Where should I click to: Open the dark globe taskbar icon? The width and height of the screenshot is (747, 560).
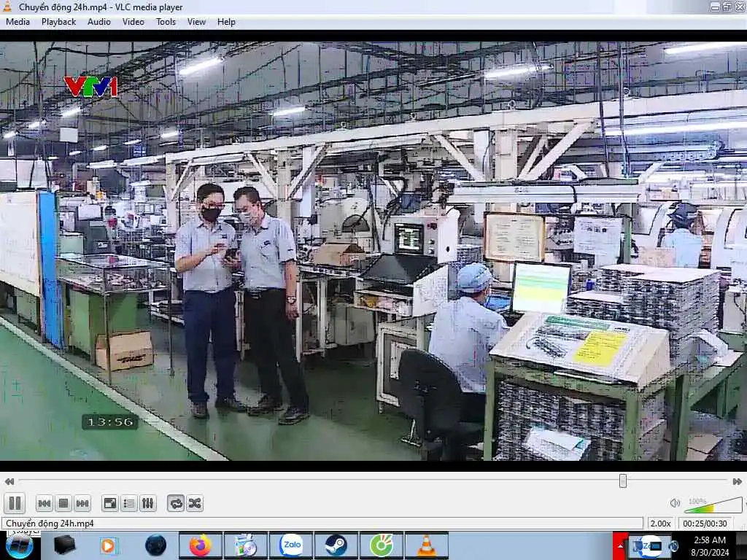[156, 545]
